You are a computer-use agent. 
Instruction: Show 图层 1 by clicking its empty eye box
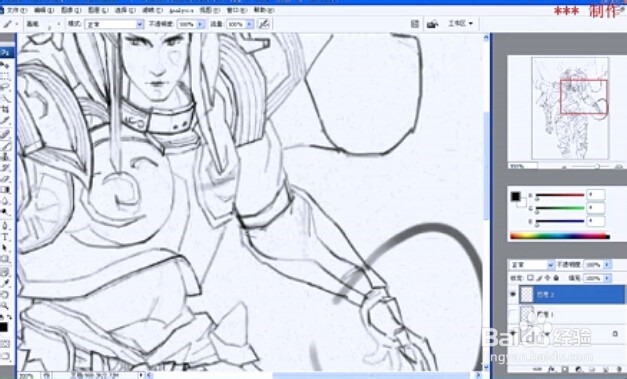(513, 314)
